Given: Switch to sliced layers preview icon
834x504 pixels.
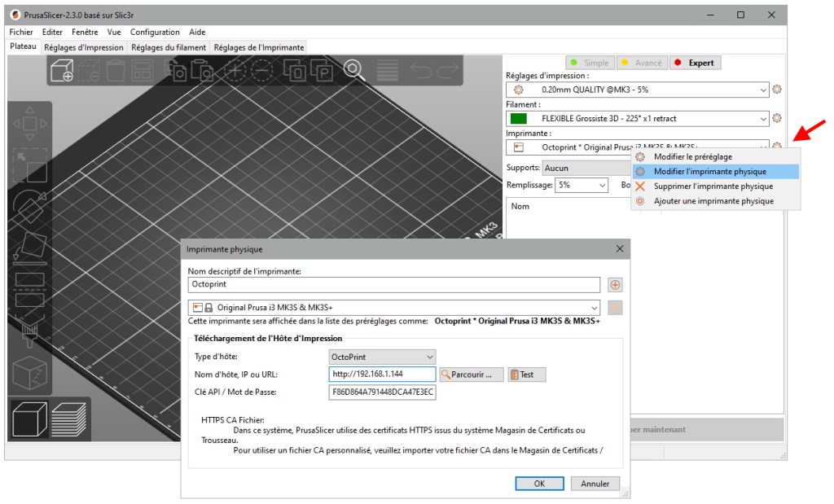Looking at the screenshot, I should pyautogui.click(x=69, y=419).
